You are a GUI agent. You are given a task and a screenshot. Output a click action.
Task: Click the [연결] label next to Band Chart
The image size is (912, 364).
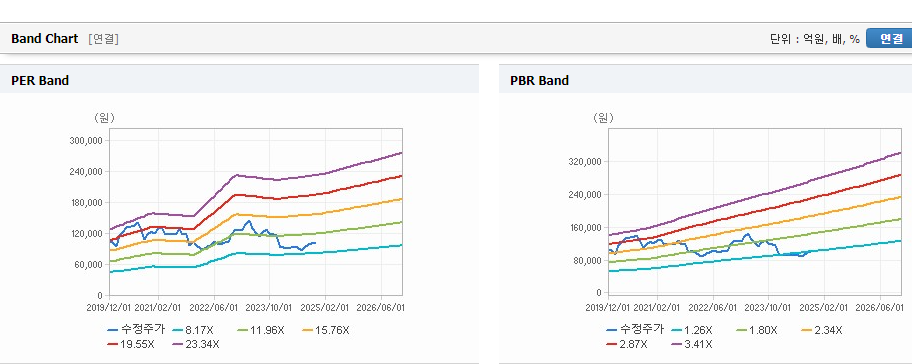104,39
